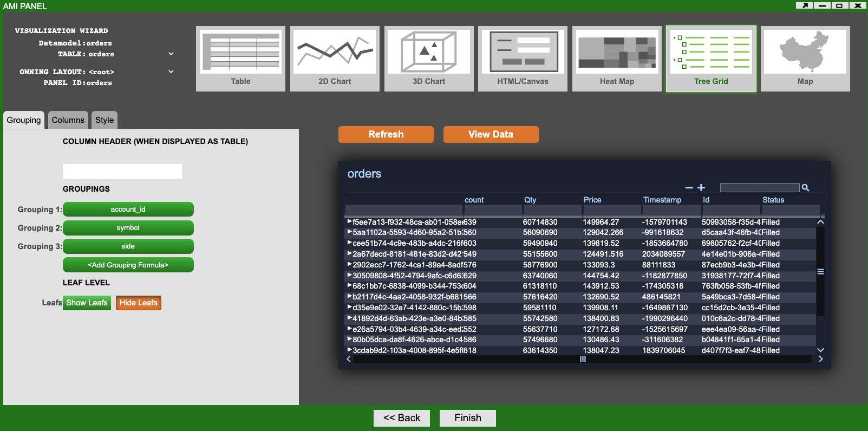
Task: Click the column header text input field
Action: (x=122, y=172)
